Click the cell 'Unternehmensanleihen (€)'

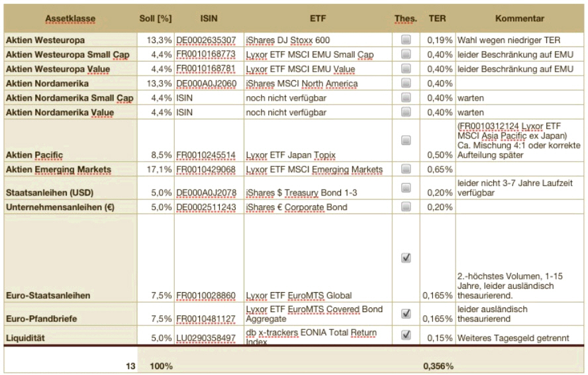[x=70, y=207]
